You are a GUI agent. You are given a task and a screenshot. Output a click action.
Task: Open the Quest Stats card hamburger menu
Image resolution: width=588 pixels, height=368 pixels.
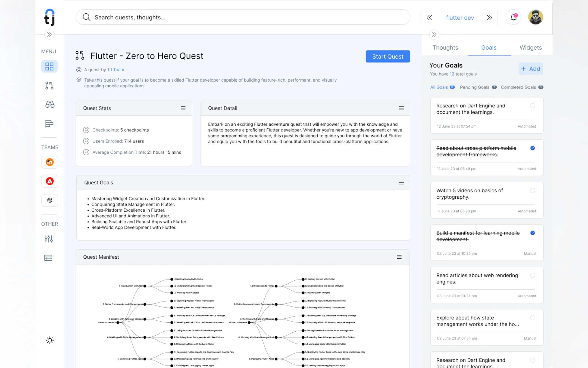pyautogui.click(x=183, y=108)
